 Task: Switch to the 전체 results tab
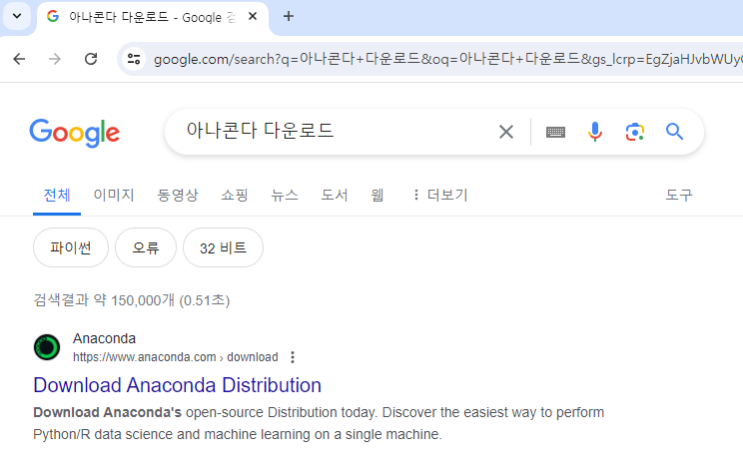point(57,195)
